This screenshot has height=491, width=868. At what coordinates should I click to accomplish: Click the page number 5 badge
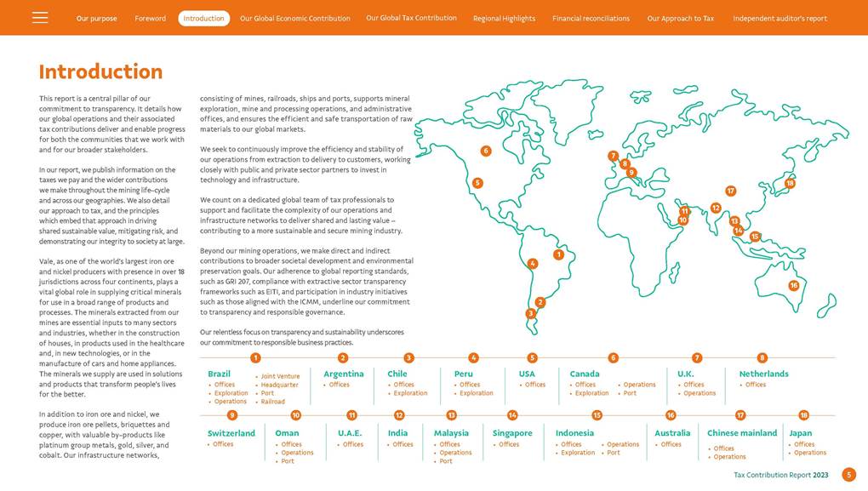coord(848,474)
